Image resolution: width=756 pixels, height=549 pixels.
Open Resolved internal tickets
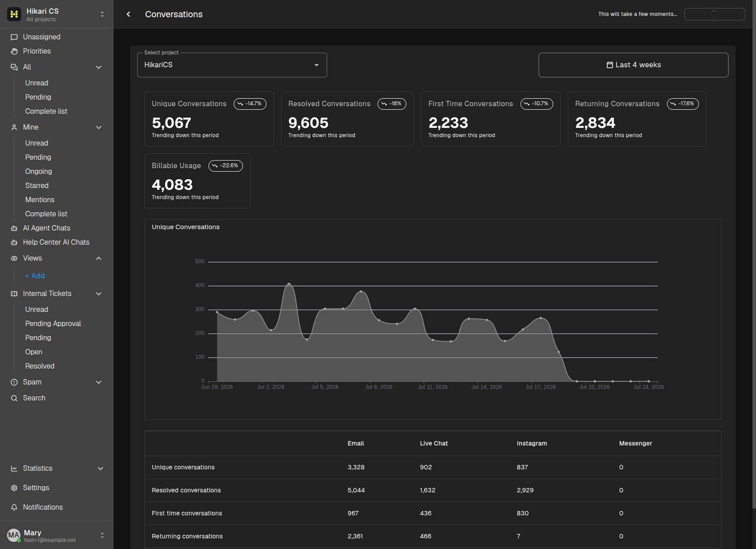[x=40, y=366]
